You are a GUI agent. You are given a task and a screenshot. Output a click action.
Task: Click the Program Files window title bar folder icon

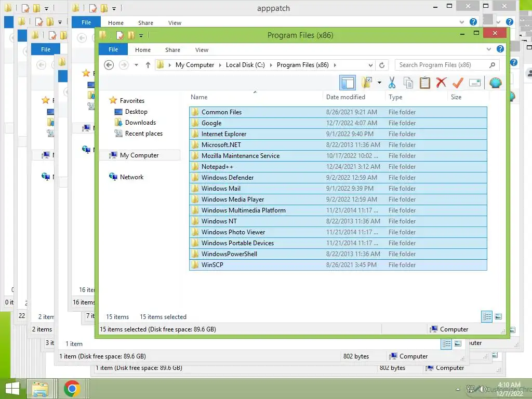coord(103,35)
